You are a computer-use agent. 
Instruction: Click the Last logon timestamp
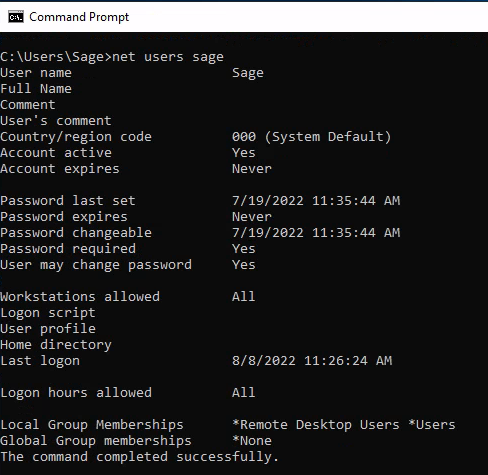pos(312,361)
